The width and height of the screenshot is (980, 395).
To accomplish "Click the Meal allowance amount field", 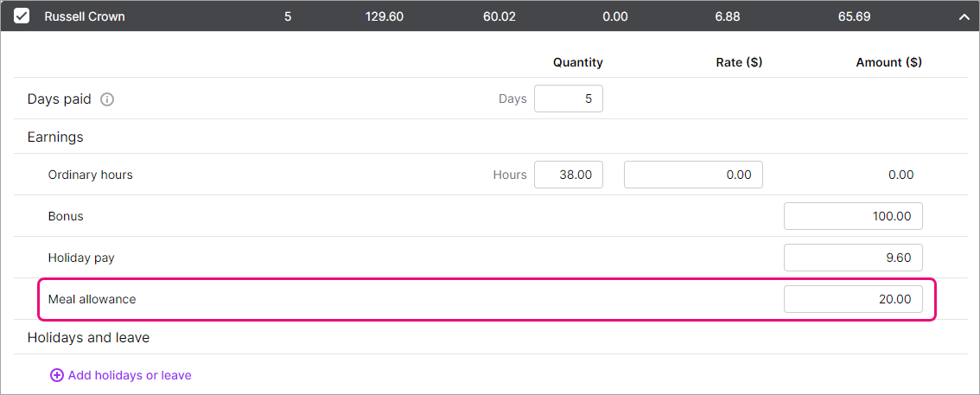I will [x=852, y=299].
